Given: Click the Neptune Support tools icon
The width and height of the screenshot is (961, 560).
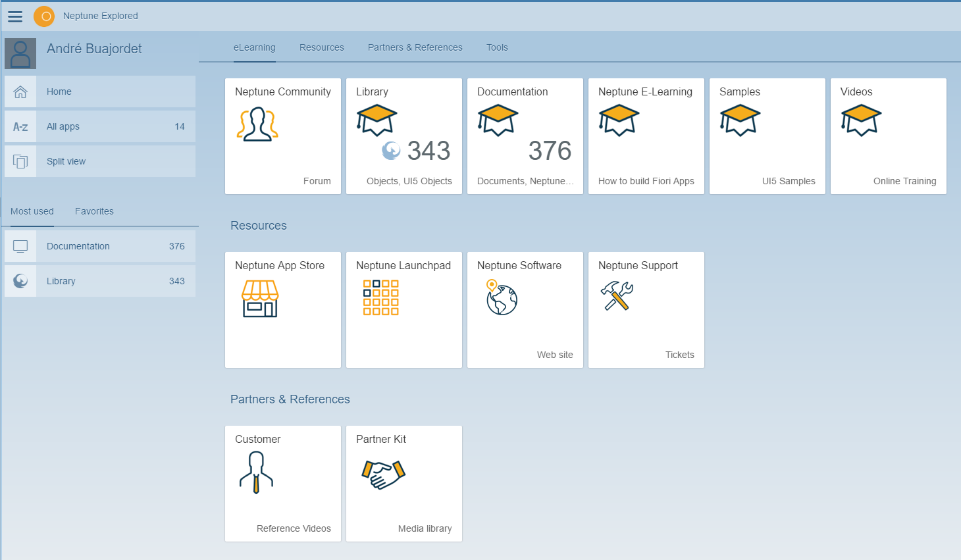Looking at the screenshot, I should (x=617, y=295).
